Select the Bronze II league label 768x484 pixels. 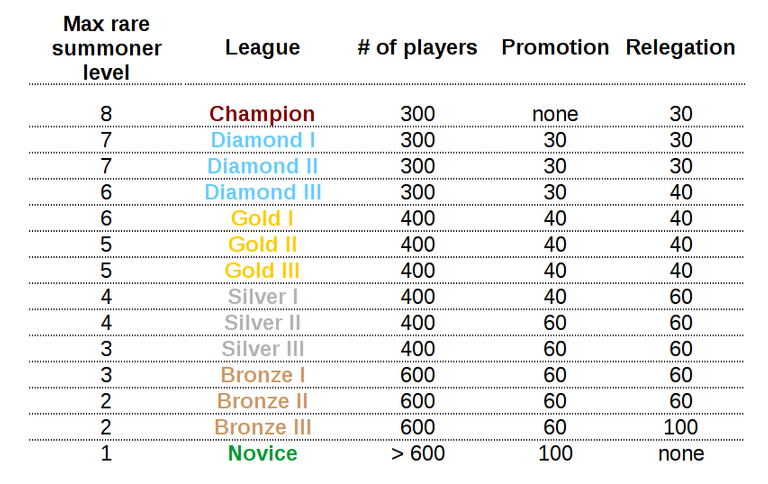click(x=263, y=401)
